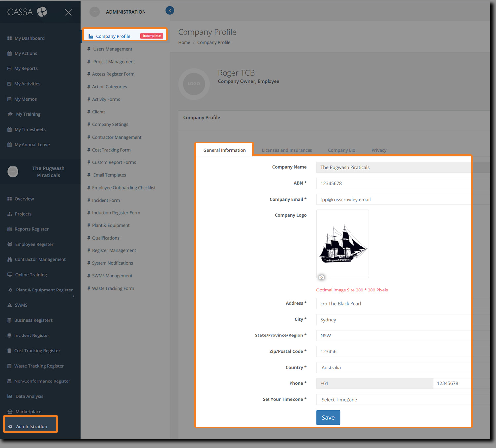496x448 pixels.
Task: Click the My Actions calendar icon
Action: pyautogui.click(x=10, y=54)
